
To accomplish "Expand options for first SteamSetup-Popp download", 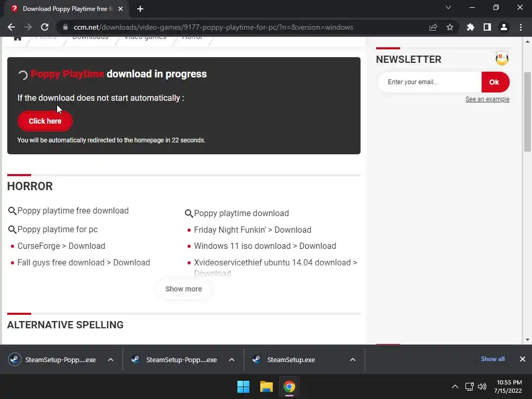I will 111,360.
